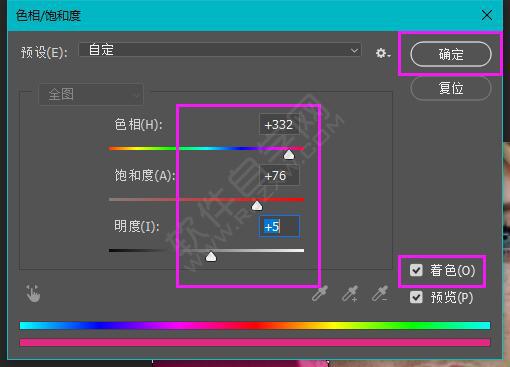Screen dimensions: 510x367
Task: Click the 色相/饱和度 title bar text
Action: (48, 16)
